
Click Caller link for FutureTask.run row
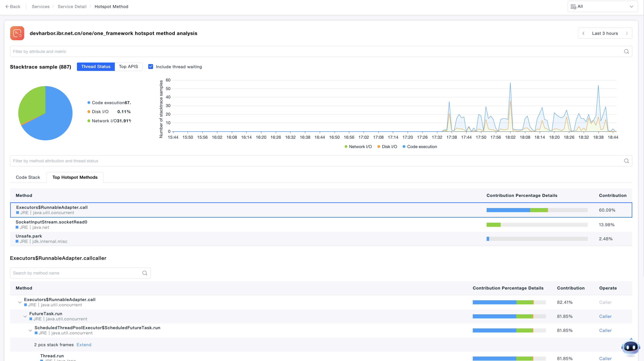(605, 316)
